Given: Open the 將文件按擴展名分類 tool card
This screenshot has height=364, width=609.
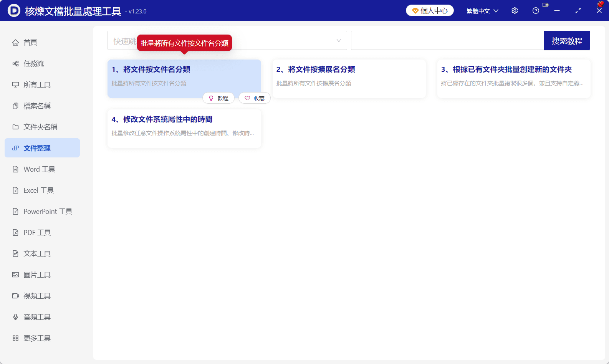Looking at the screenshot, I should (x=349, y=78).
